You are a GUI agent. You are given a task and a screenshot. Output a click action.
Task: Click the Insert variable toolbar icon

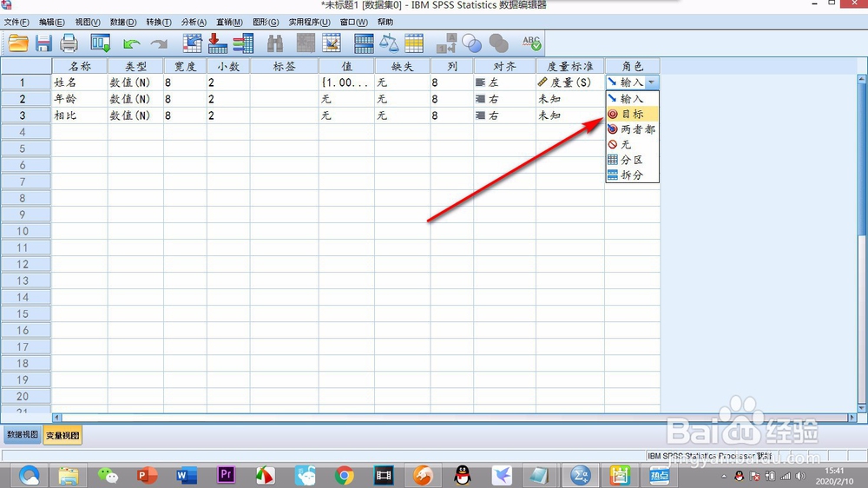click(x=332, y=43)
